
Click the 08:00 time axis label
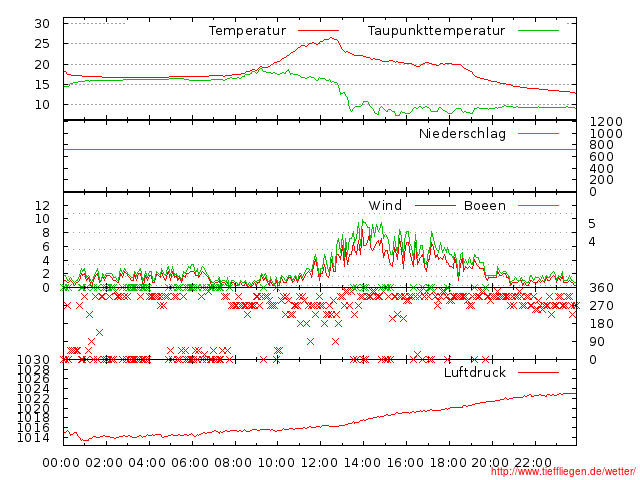233,463
